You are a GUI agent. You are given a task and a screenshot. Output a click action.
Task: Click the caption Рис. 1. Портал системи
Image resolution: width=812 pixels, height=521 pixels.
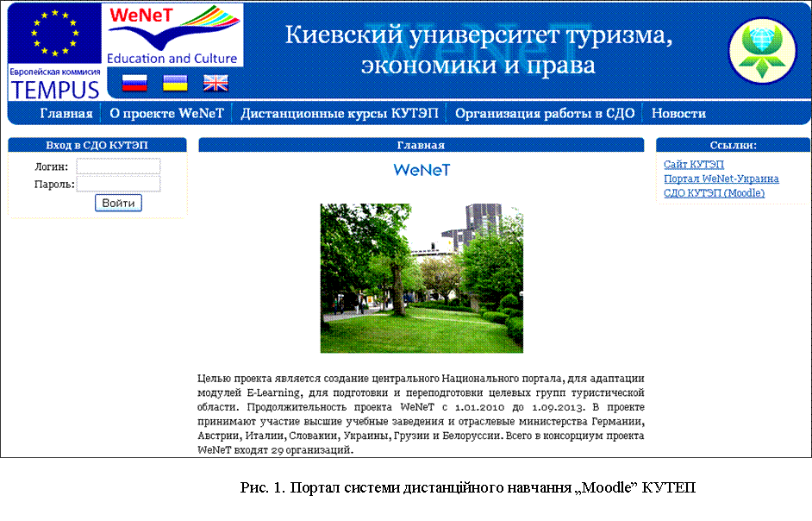(467, 488)
